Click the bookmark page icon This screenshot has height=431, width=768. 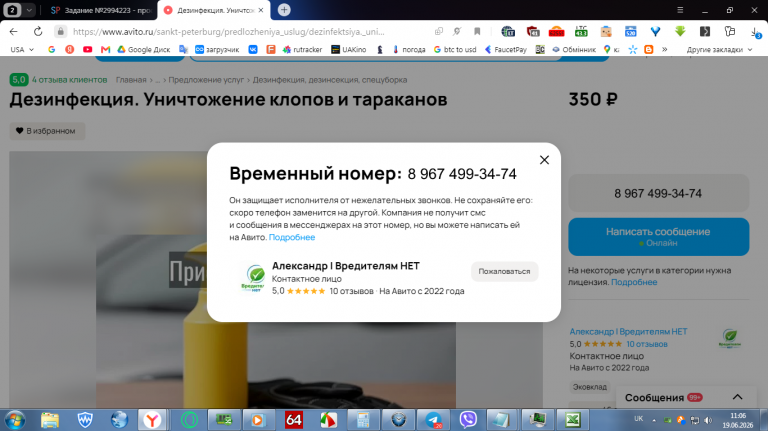(x=477, y=32)
